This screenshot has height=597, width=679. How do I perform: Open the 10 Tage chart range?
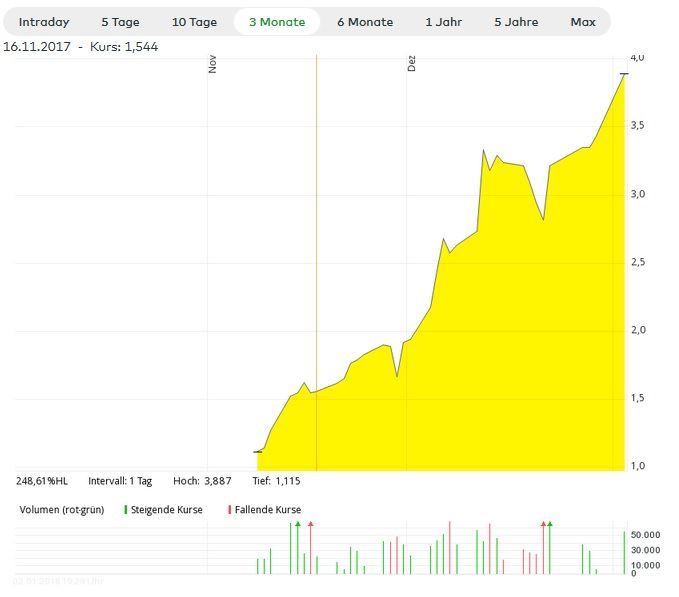coord(194,22)
